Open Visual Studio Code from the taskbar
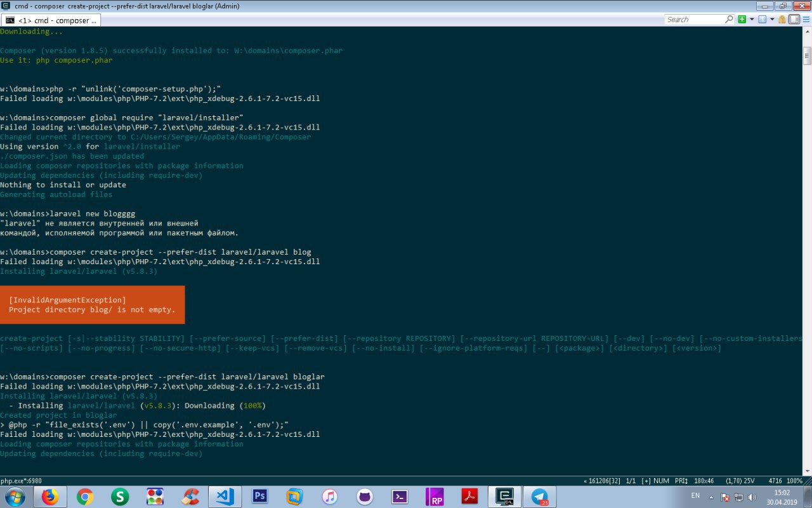This screenshot has width=812, height=508. pyautogui.click(x=225, y=497)
